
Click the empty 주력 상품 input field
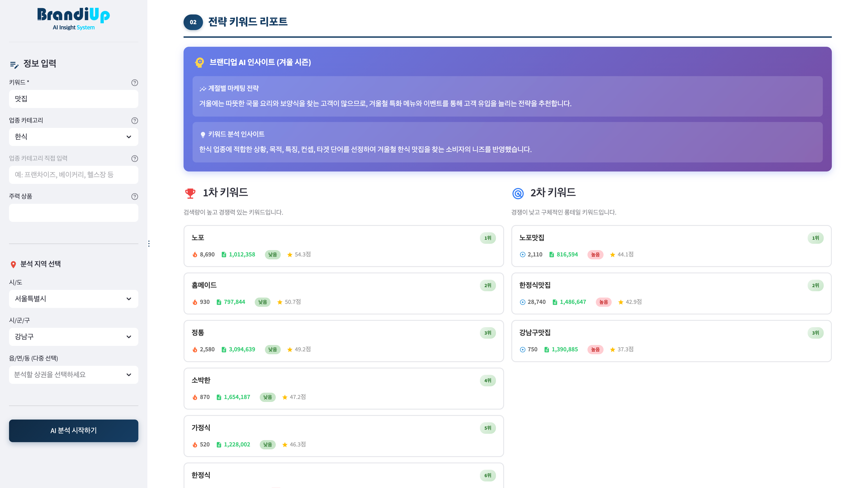coord(73,213)
